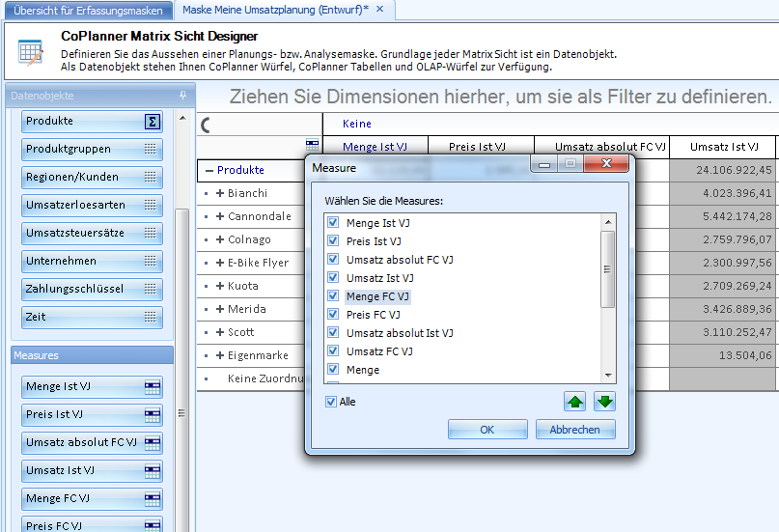This screenshot has height=532, width=779.
Task: Uncheck Umsatz absolut Ist VJ in Measure dialog
Action: [x=333, y=332]
